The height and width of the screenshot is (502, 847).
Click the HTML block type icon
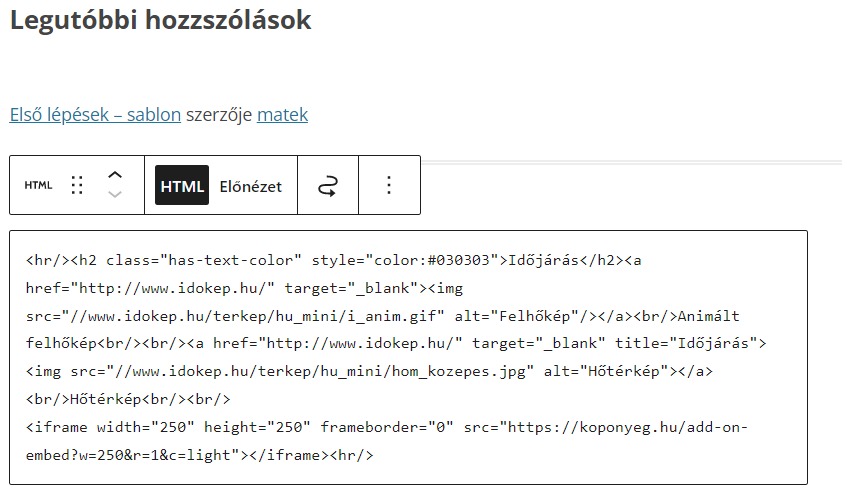coord(38,186)
